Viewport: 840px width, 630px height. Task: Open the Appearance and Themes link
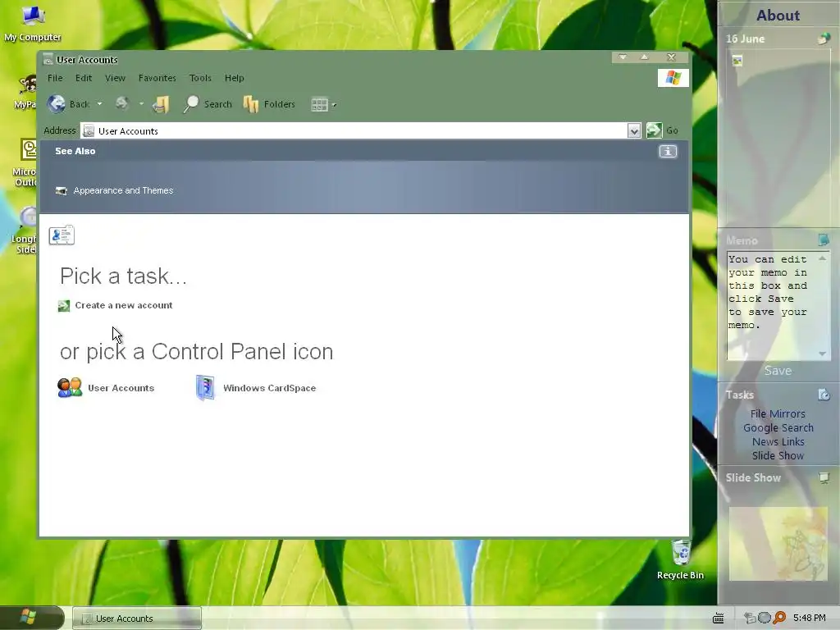point(123,190)
